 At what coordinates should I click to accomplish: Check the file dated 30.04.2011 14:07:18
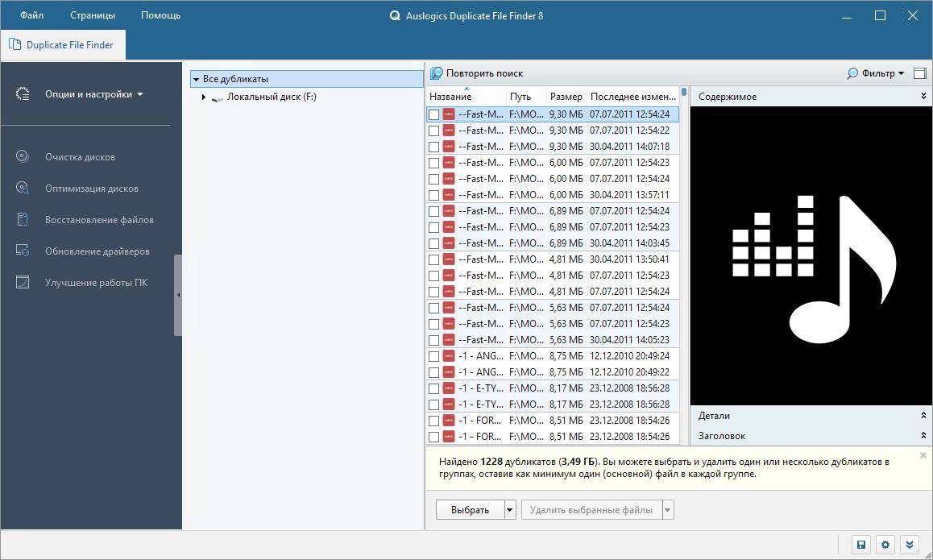coord(433,147)
